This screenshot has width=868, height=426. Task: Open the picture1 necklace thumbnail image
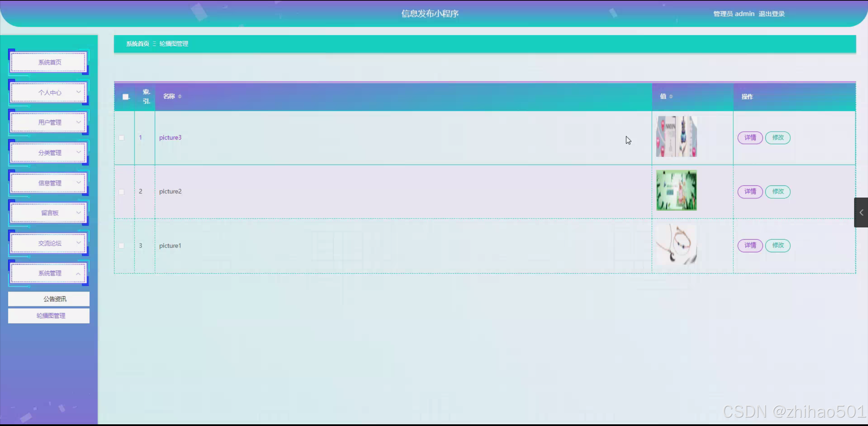tap(676, 244)
